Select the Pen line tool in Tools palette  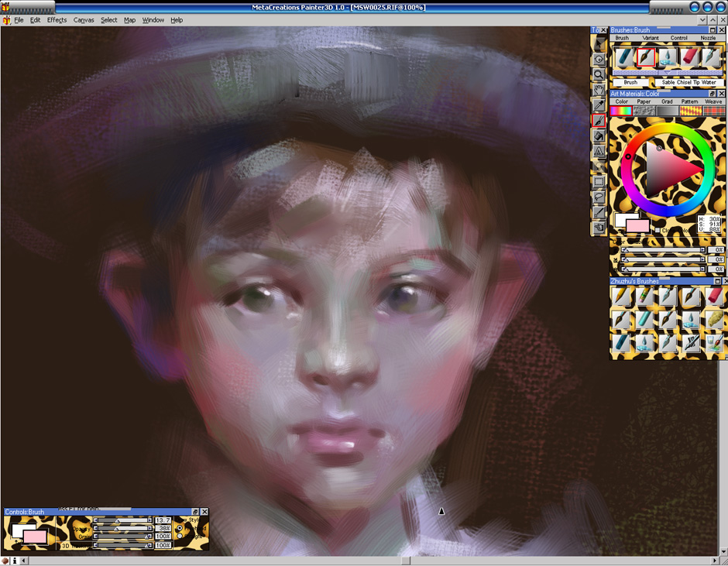click(x=599, y=212)
